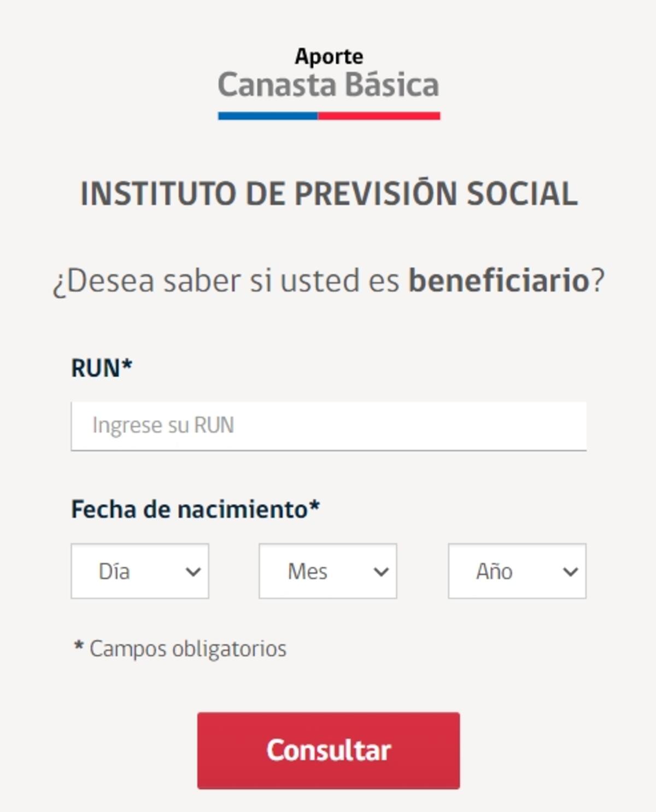Focus the "Ingrese su RUN" input field
Viewport: 656px width, 812px height.
tap(329, 426)
